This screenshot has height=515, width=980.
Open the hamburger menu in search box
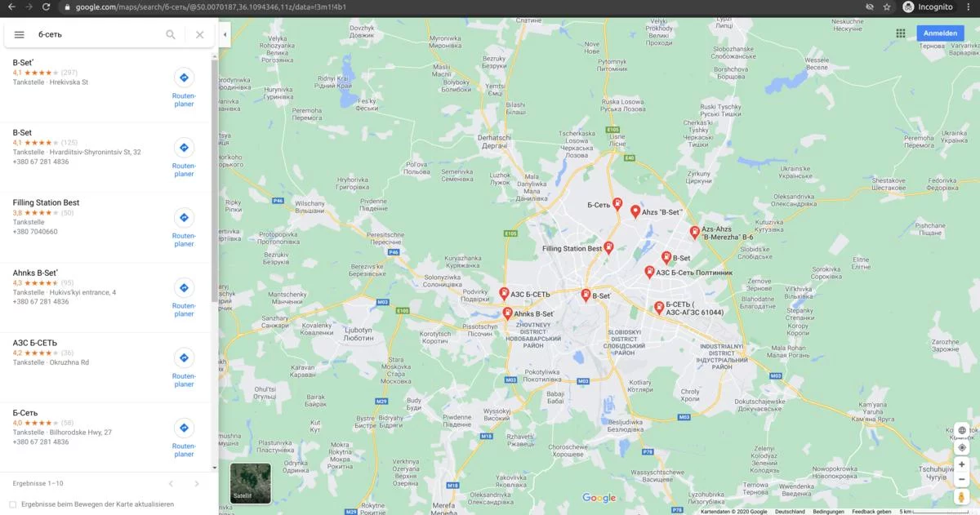[x=20, y=35]
